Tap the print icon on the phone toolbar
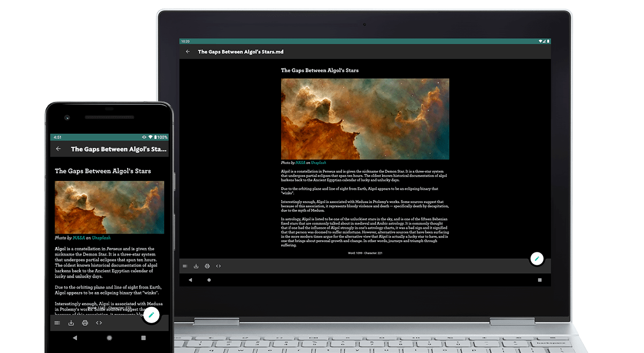The width and height of the screenshot is (644, 353). pyautogui.click(x=85, y=323)
